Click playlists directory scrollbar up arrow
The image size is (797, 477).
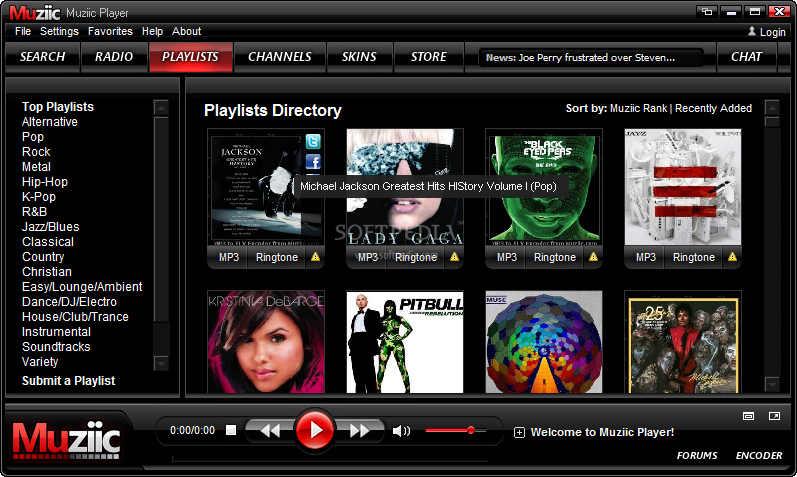pos(772,107)
